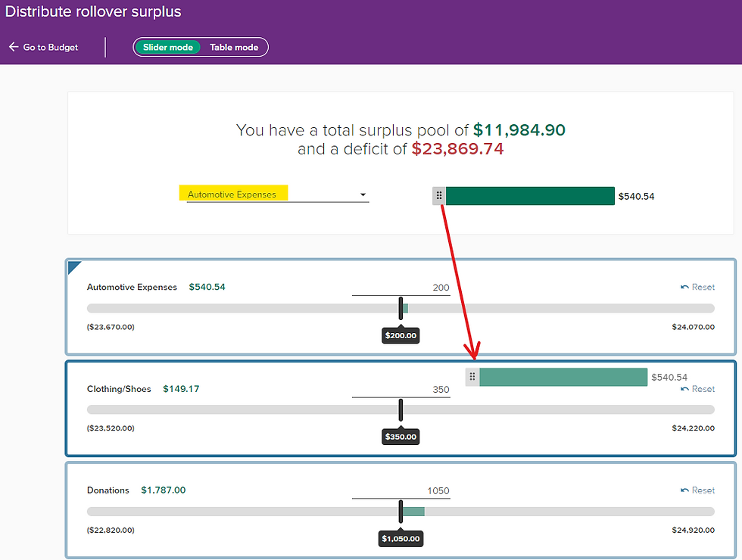742x560 pixels.
Task: Reset the Donations allocation
Action: pos(697,490)
